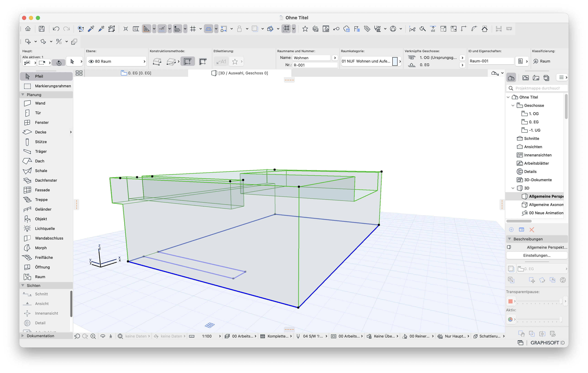The image size is (588, 373).
Task: Select the Träger tool
Action: [x=46, y=151]
